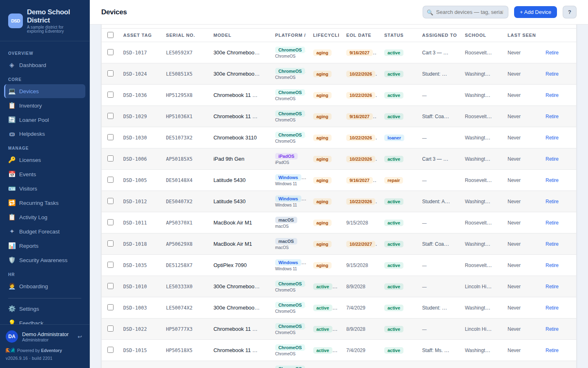
Task: Click the Inventory clipboard icon
Action: [x=12, y=106]
